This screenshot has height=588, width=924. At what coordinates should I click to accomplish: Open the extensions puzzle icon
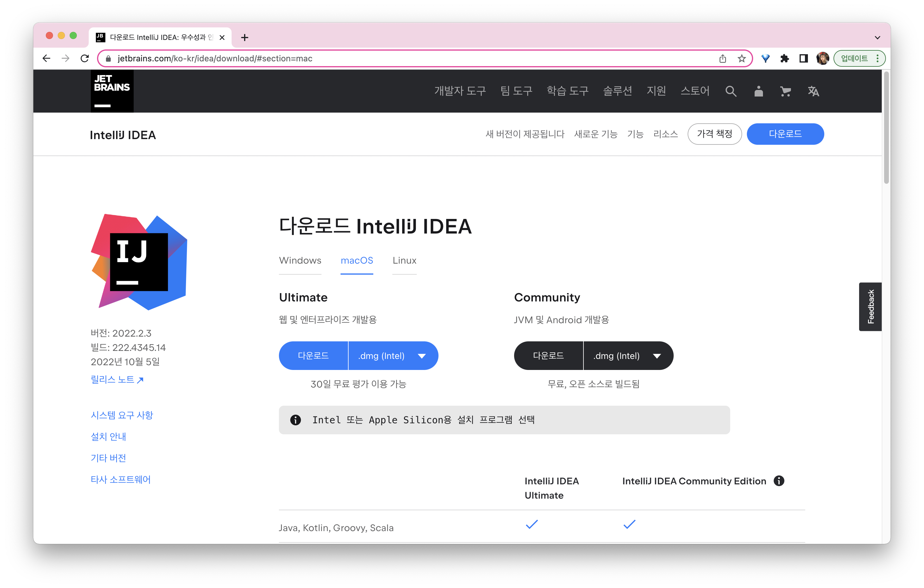click(784, 58)
